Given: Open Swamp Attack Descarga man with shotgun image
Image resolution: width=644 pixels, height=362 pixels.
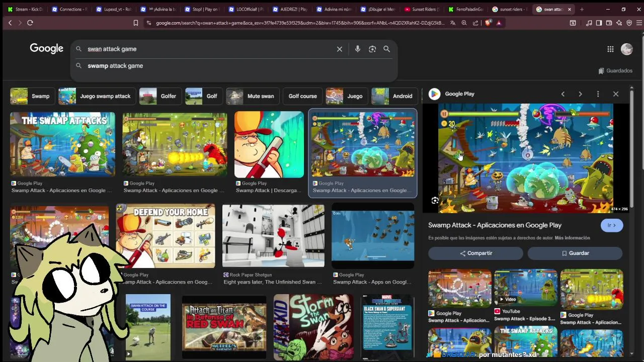Looking at the screenshot, I should click(x=269, y=144).
